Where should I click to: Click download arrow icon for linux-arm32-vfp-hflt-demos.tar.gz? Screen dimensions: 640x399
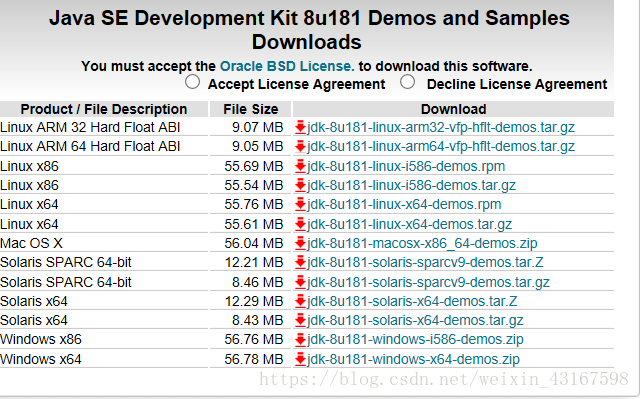[x=300, y=127]
